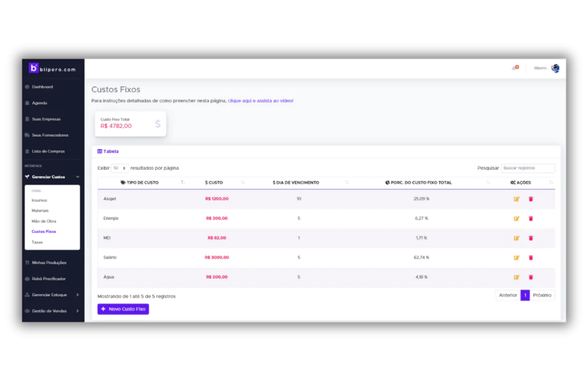The image size is (588, 381).
Task: Click the Buscar registros search field
Action: (527, 168)
